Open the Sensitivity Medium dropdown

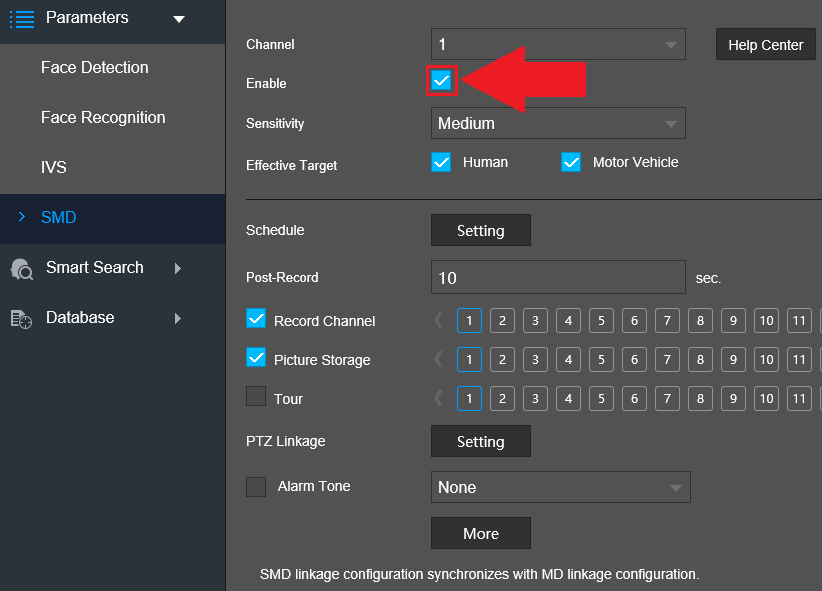click(558, 123)
